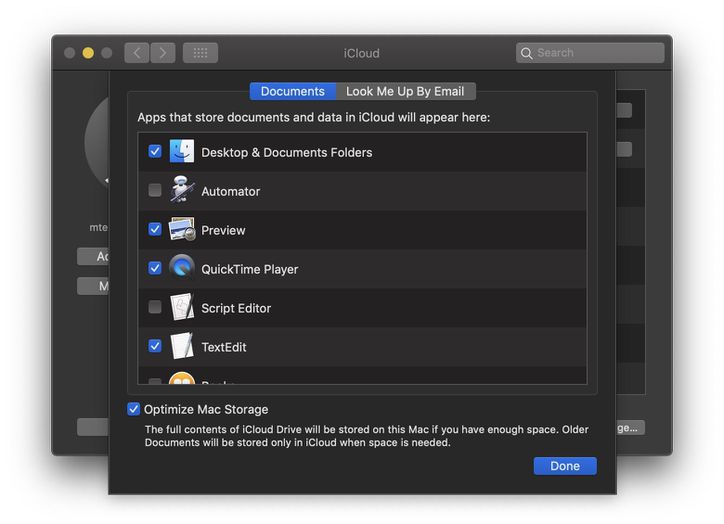
Task: Toggle Optimize Mac Storage checkbox
Action: coord(133,409)
